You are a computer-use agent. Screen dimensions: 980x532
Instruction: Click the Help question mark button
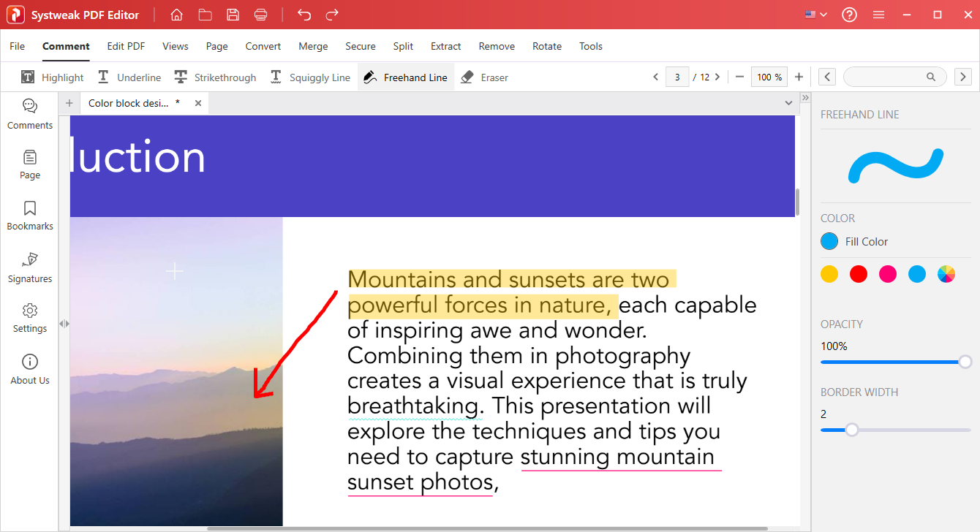pos(849,14)
